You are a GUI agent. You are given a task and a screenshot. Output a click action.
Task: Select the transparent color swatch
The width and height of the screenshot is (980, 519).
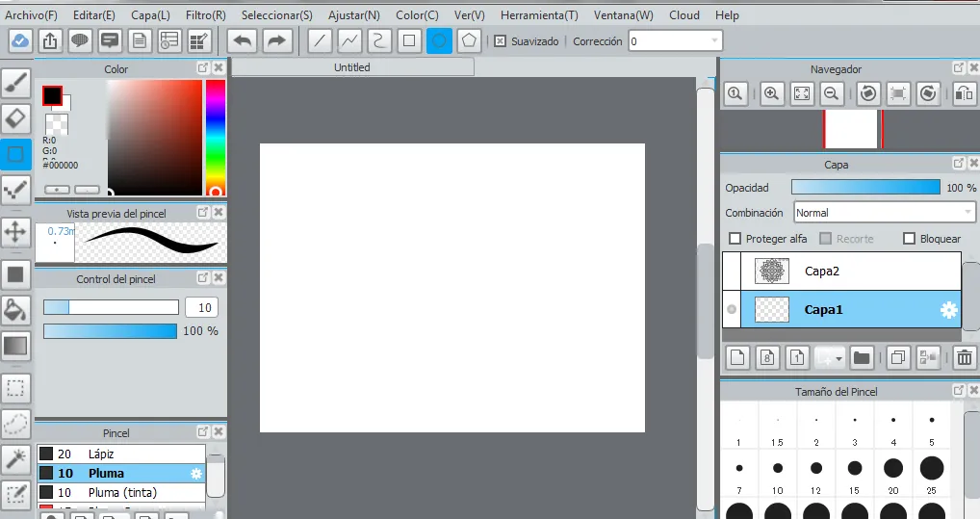[x=57, y=124]
